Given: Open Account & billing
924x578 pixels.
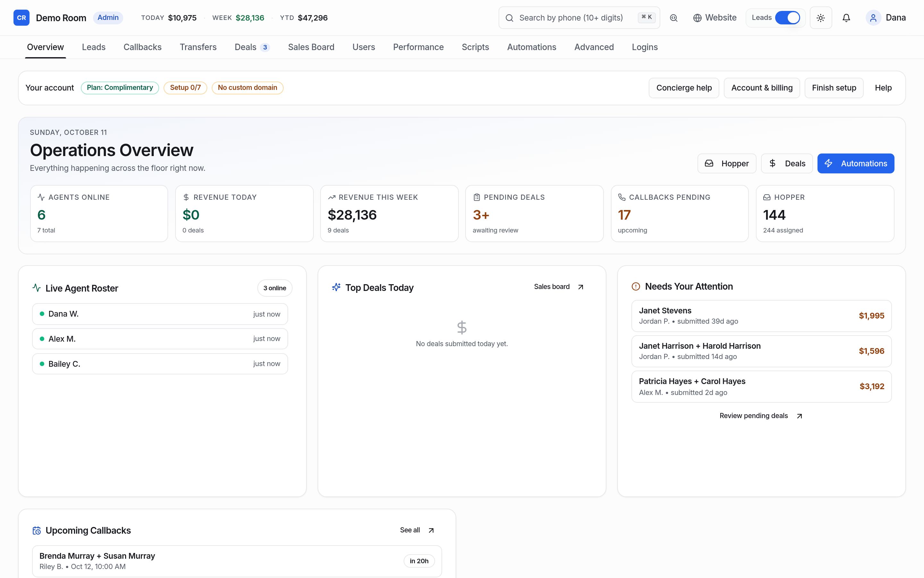Looking at the screenshot, I should tap(762, 88).
